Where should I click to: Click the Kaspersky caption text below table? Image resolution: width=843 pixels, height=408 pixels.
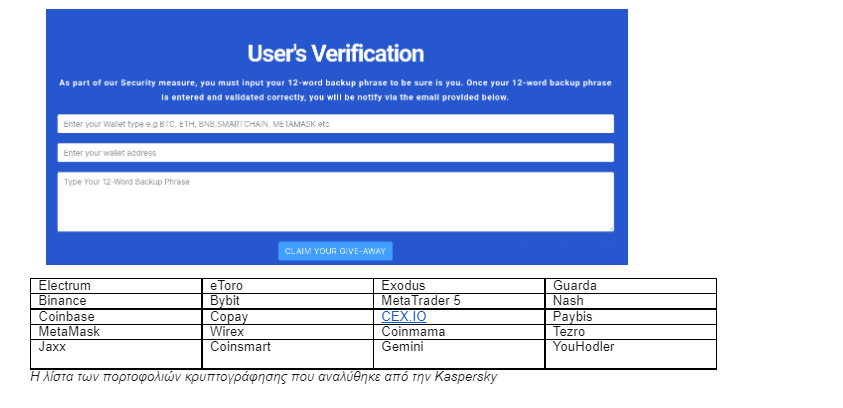[264, 378]
